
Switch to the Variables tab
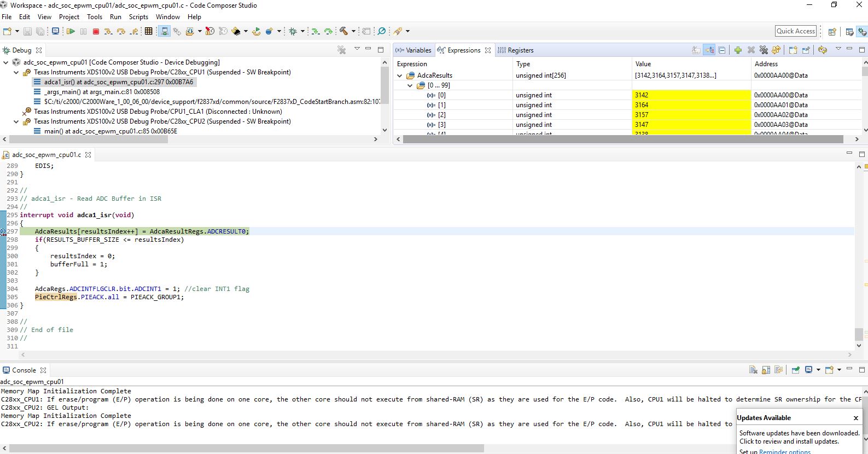coord(413,50)
